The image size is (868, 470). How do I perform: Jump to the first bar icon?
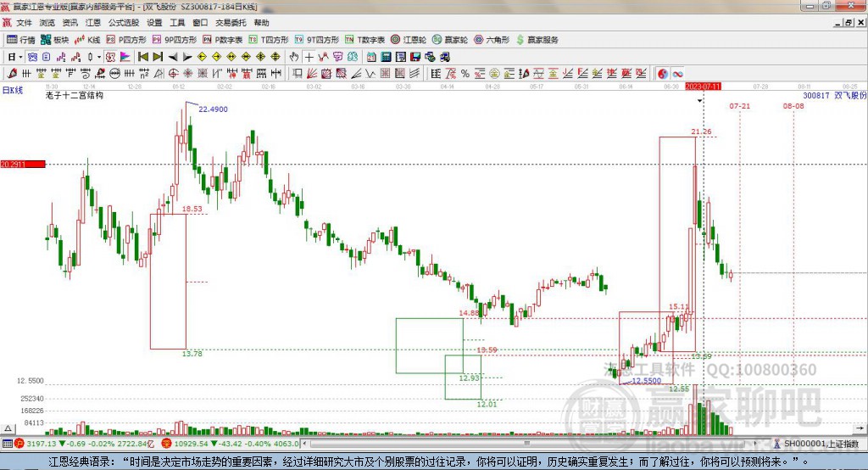click(142, 57)
